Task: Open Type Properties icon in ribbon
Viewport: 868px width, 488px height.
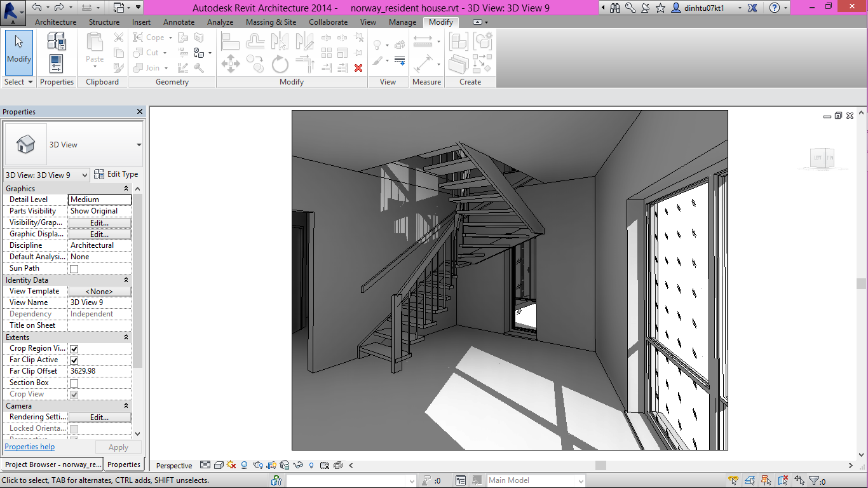Action: tap(57, 42)
